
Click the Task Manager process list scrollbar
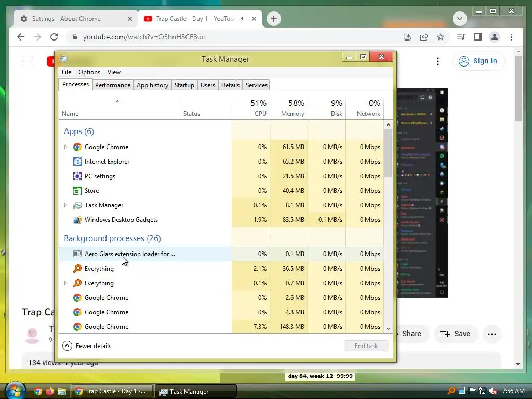(389, 153)
